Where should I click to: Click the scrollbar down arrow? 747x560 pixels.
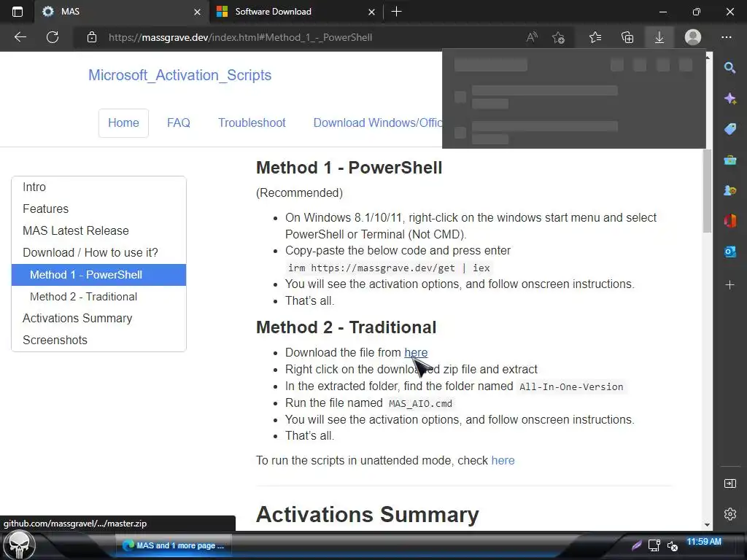(x=707, y=525)
